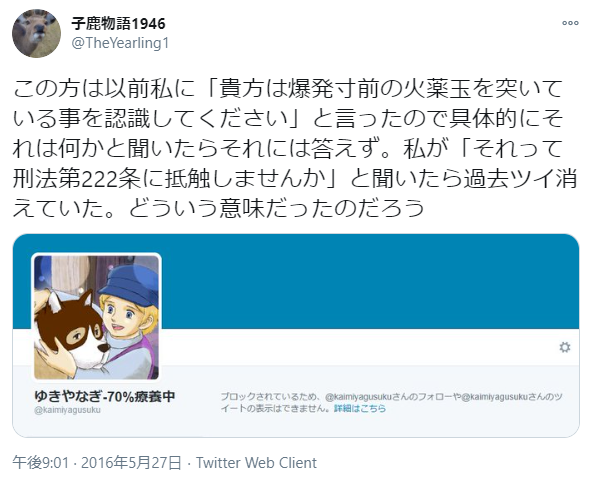The height and width of the screenshot is (485, 593).
Task: Click the 午後9:01 timestamp
Action: [41, 463]
